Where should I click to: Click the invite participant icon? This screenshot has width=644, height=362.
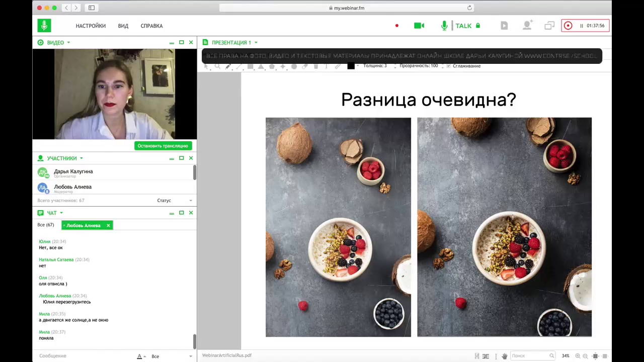[527, 26]
